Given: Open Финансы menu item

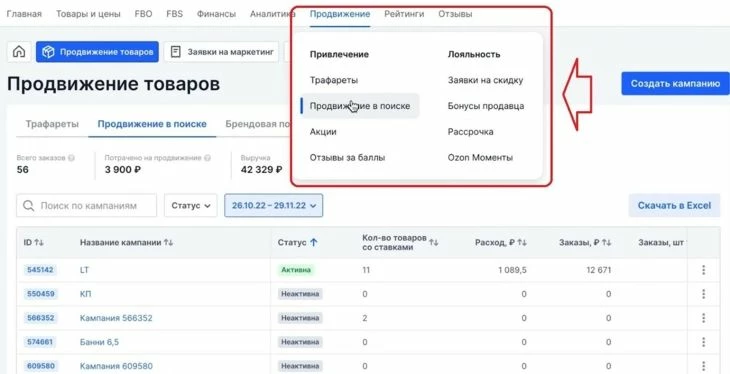Looking at the screenshot, I should click(x=216, y=14).
